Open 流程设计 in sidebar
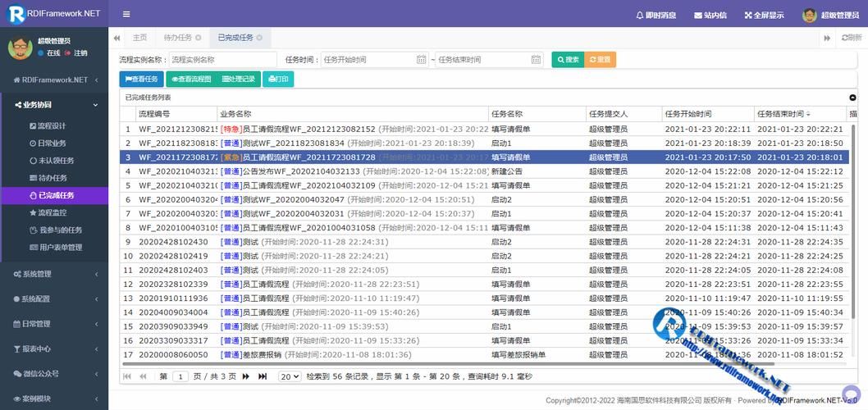Image resolution: width=868 pixels, height=410 pixels. pos(54,126)
